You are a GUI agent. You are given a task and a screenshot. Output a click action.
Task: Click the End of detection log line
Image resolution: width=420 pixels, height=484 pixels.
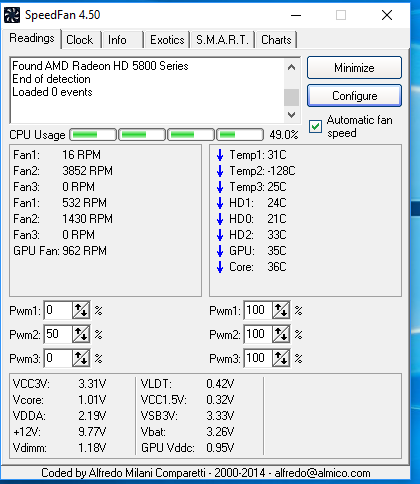pyautogui.click(x=51, y=79)
